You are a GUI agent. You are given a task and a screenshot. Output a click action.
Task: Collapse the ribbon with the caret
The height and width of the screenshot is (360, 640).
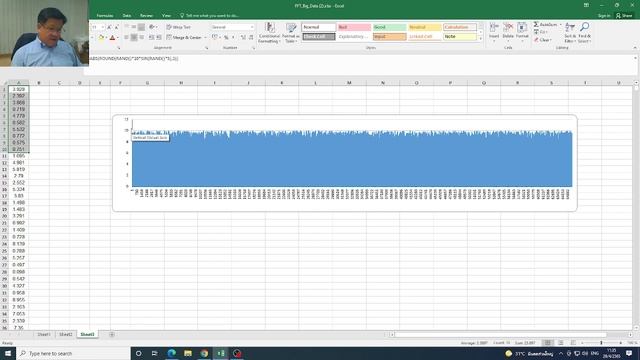(635, 48)
